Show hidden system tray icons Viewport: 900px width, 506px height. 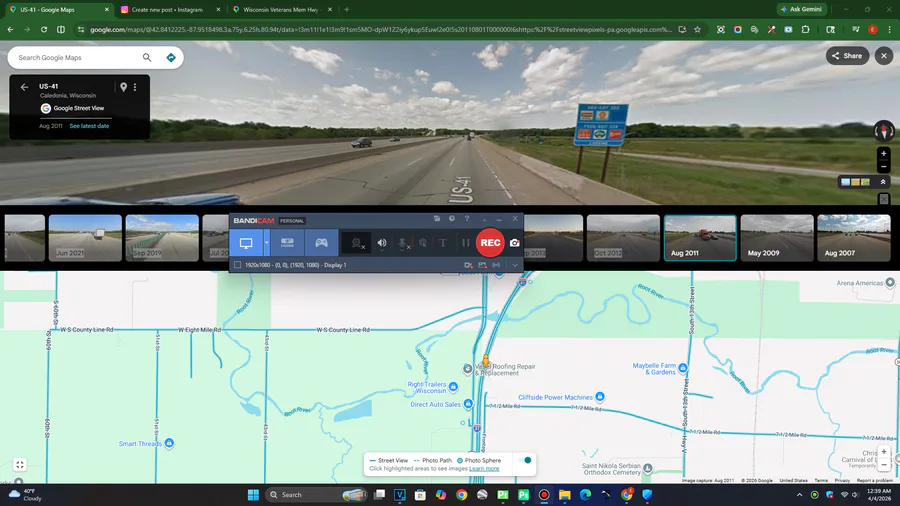[x=800, y=495]
